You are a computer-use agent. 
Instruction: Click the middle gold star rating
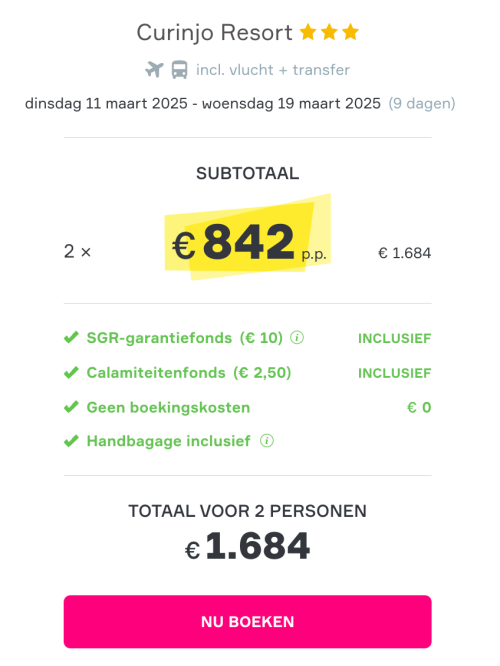pos(329,32)
